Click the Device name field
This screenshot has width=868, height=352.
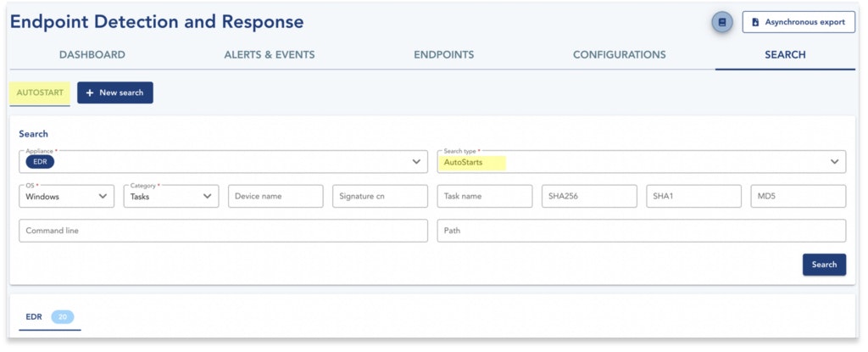pyautogui.click(x=275, y=196)
